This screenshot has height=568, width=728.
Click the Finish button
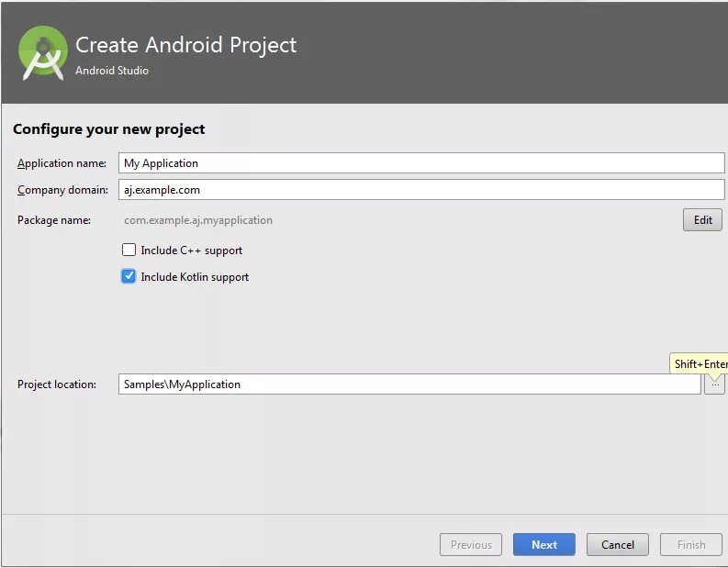(691, 545)
